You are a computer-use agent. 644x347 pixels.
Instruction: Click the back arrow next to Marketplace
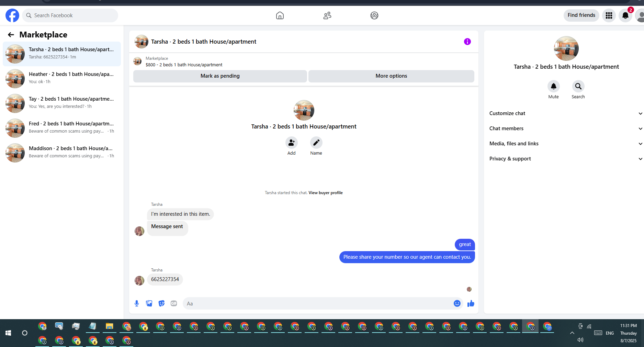click(x=11, y=35)
